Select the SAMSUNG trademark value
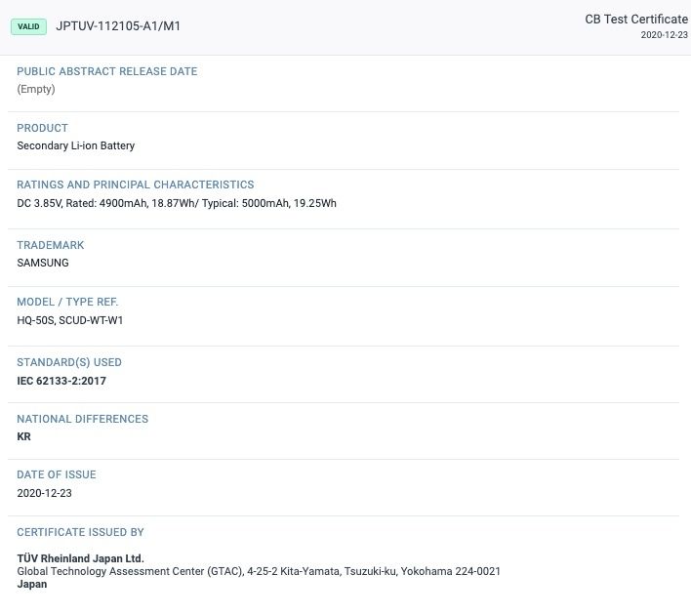691x616 pixels. 43,263
